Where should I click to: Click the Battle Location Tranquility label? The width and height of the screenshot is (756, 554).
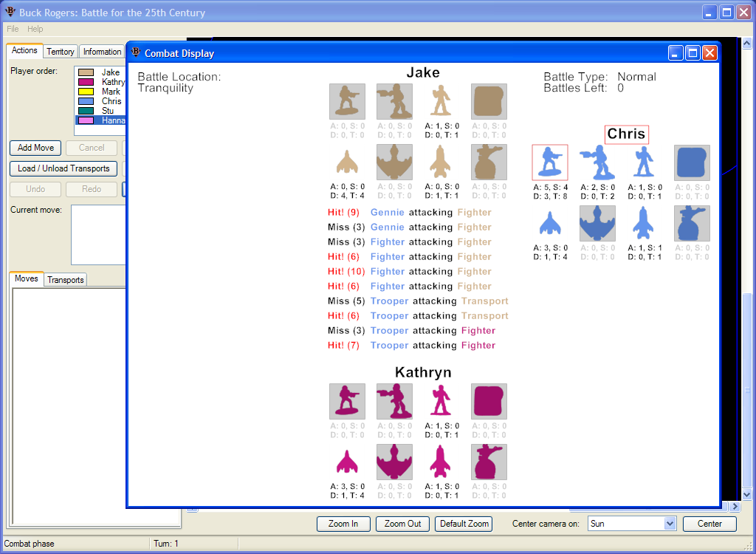pyautogui.click(x=179, y=83)
